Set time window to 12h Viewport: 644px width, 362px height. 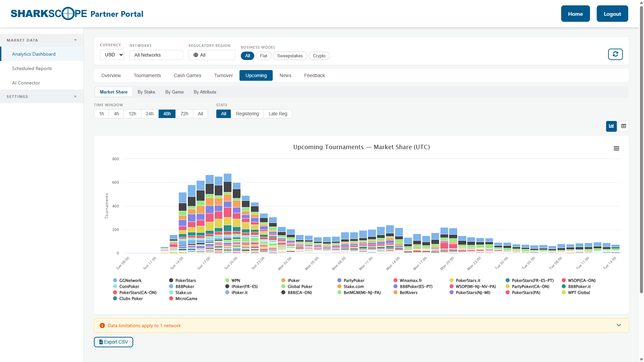pyautogui.click(x=132, y=114)
